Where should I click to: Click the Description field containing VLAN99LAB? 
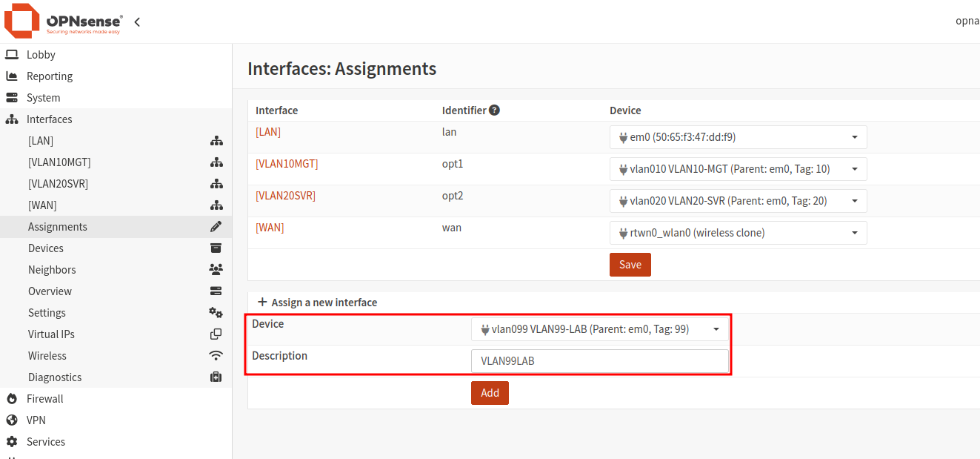coord(601,360)
